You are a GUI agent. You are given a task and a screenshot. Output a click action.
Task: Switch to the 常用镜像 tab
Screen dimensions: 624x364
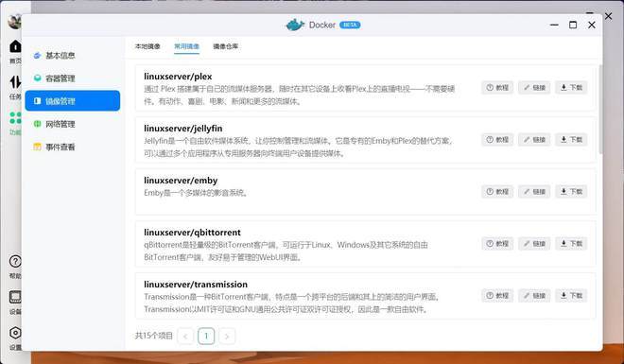click(x=186, y=46)
